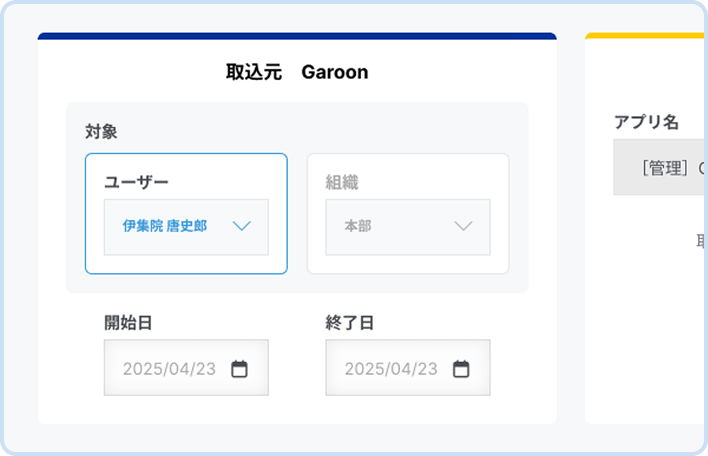
Task: Click the 開始日 label
Action: (x=128, y=322)
